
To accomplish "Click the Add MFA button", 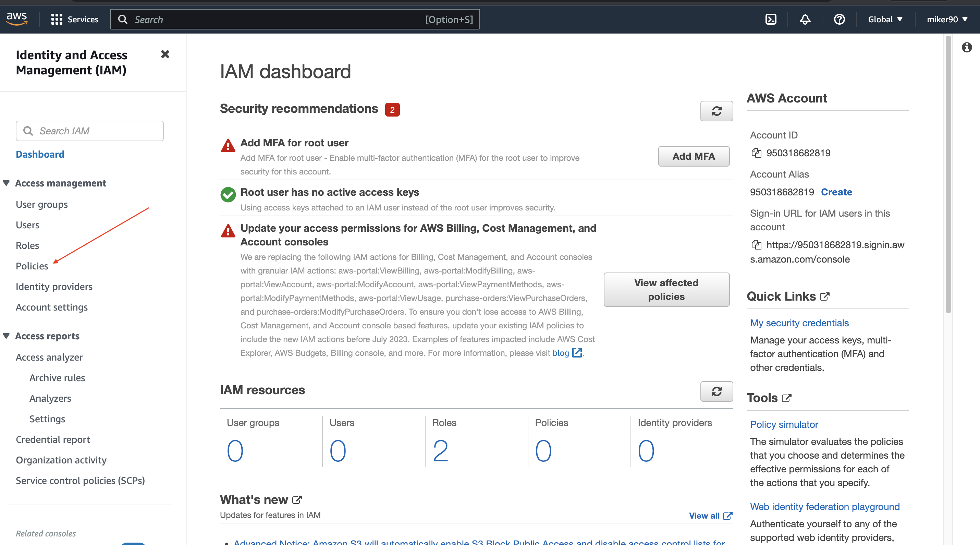I will pyautogui.click(x=694, y=156).
